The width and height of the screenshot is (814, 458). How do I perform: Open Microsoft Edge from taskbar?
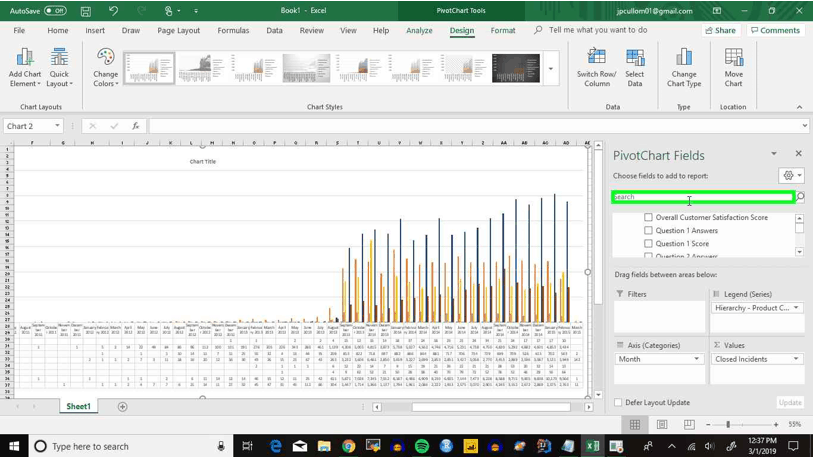coord(276,446)
